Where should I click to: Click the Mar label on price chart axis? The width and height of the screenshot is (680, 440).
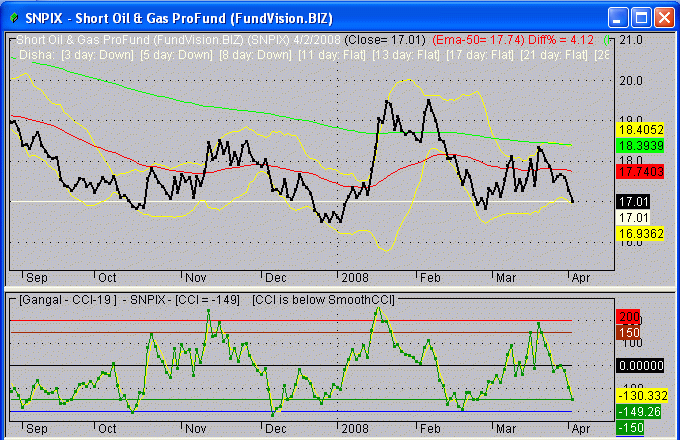coord(506,278)
